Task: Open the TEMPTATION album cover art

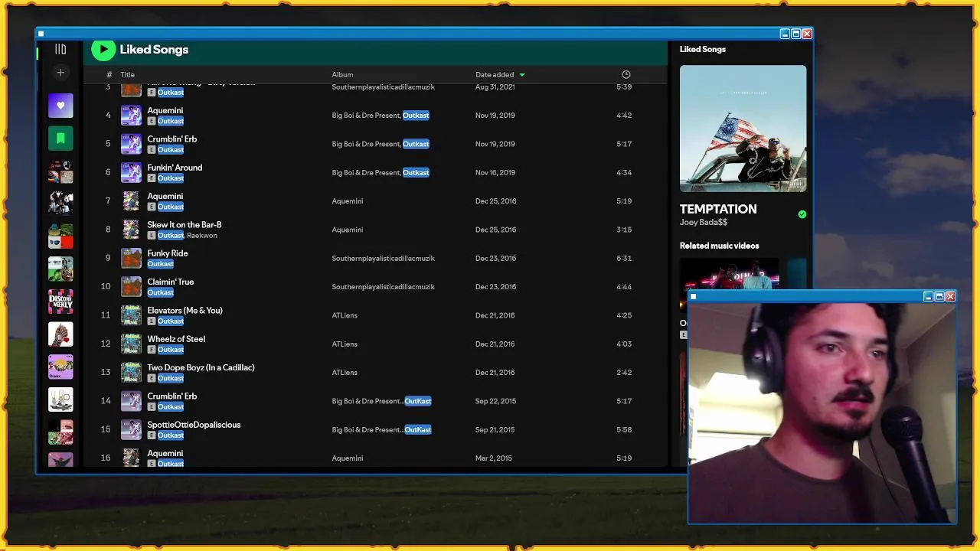Action: point(743,129)
